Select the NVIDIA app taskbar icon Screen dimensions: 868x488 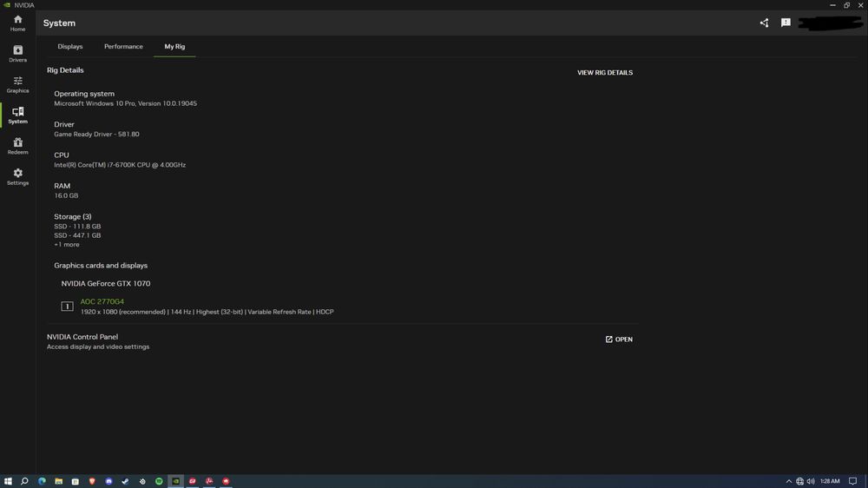[175, 481]
